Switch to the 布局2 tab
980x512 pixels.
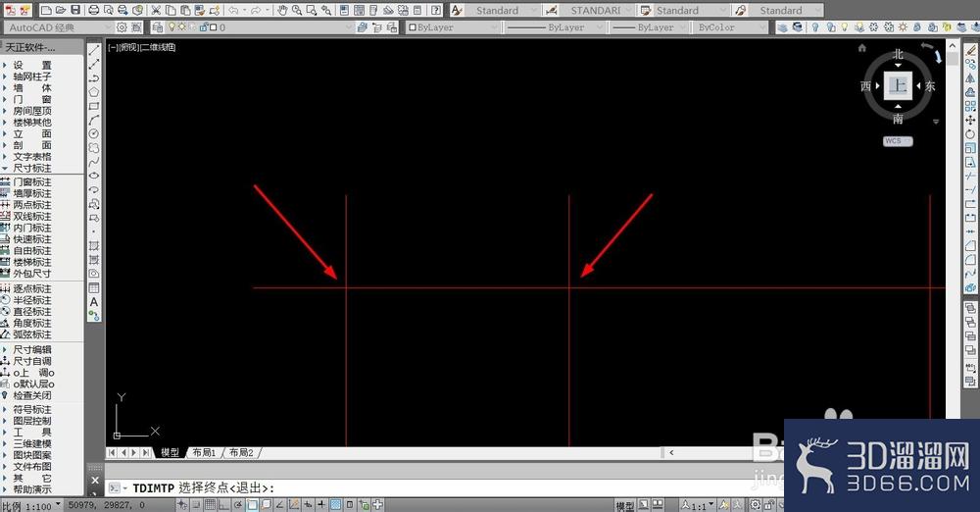[x=241, y=452]
